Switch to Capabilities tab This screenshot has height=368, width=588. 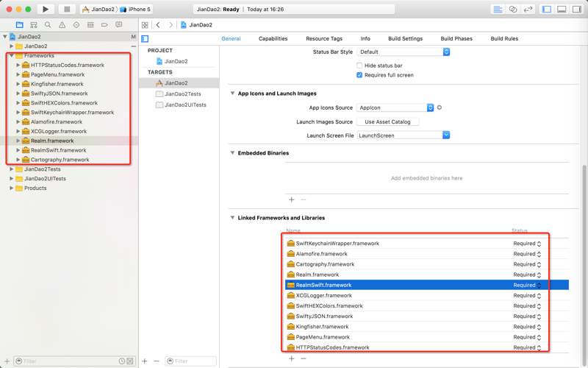(x=273, y=39)
